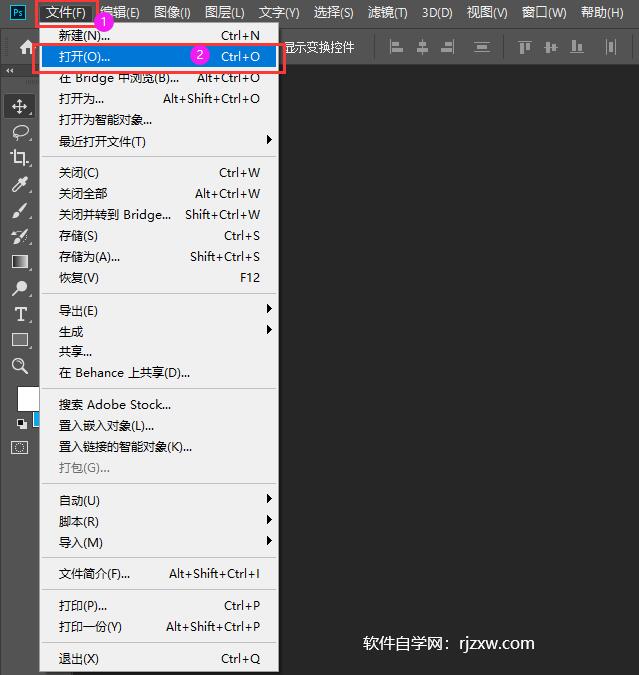Click the blue background color swatch
Viewport: 639px width, 675px height.
click(x=37, y=419)
